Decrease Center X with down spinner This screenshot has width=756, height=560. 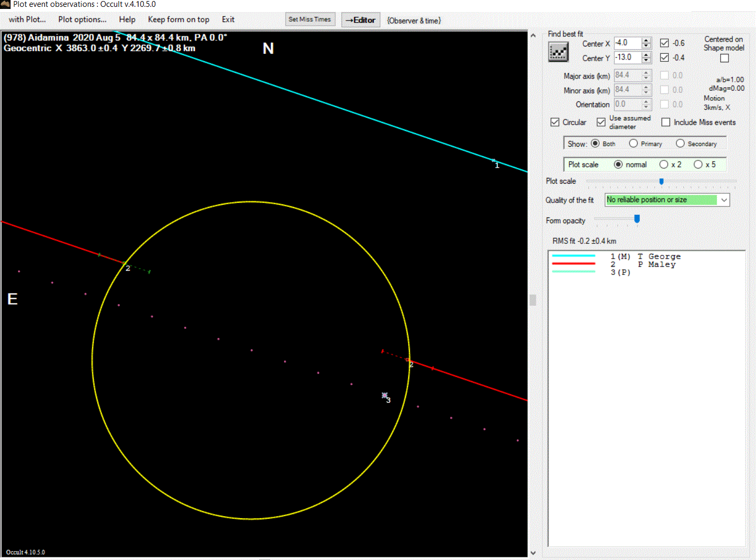646,46
